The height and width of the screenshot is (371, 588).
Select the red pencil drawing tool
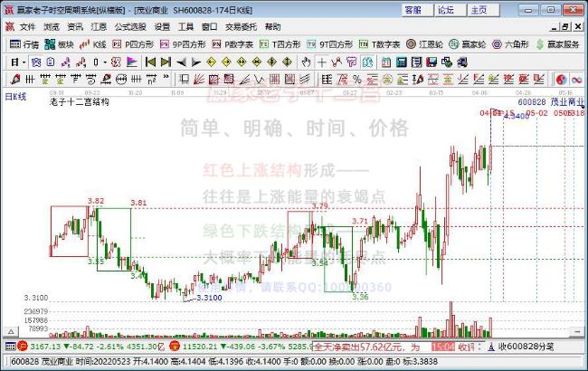[x=15, y=79]
